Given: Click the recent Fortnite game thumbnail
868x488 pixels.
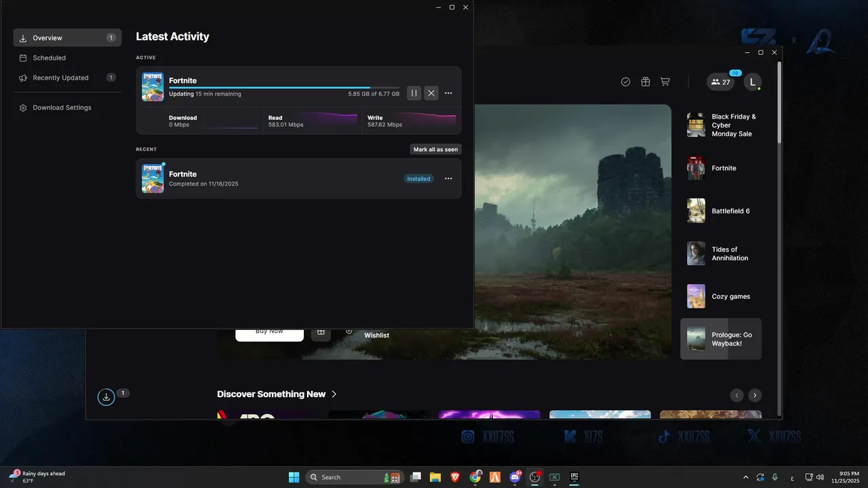Looking at the screenshot, I should point(153,178).
